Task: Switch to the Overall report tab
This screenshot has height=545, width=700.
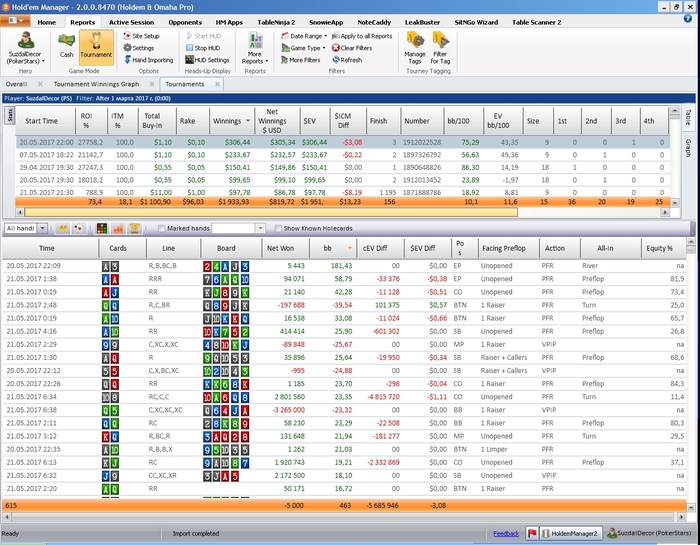Action: (17, 84)
